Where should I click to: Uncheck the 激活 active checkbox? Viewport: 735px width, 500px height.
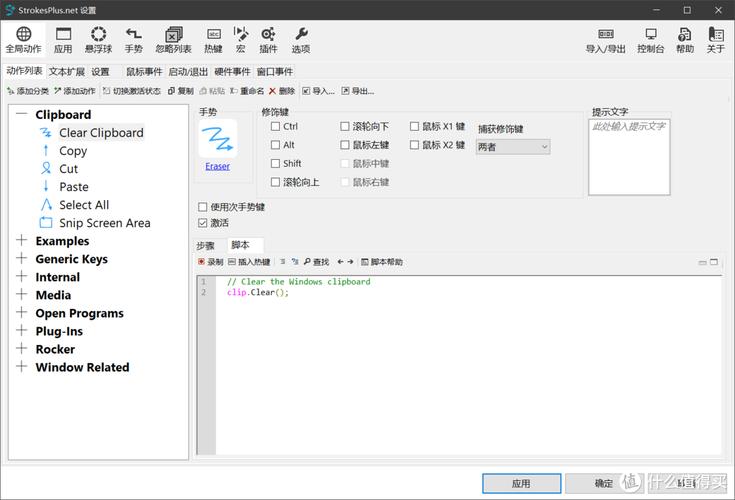(202, 223)
